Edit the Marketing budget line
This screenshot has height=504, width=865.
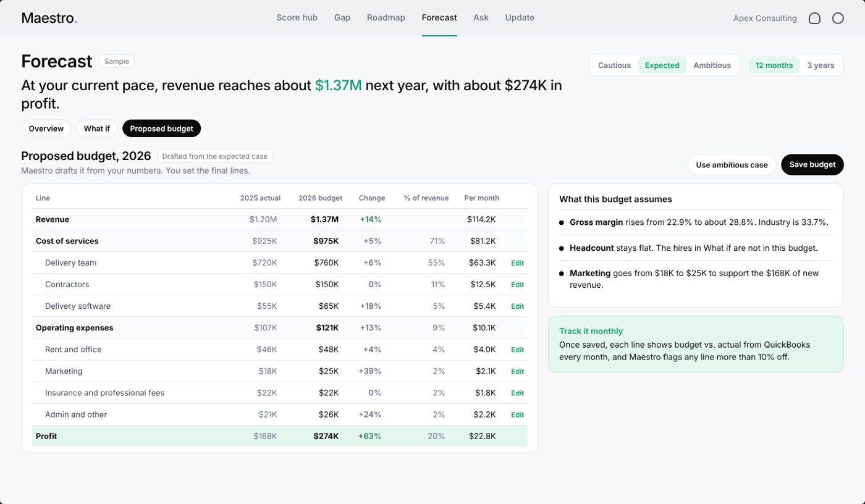coord(517,371)
